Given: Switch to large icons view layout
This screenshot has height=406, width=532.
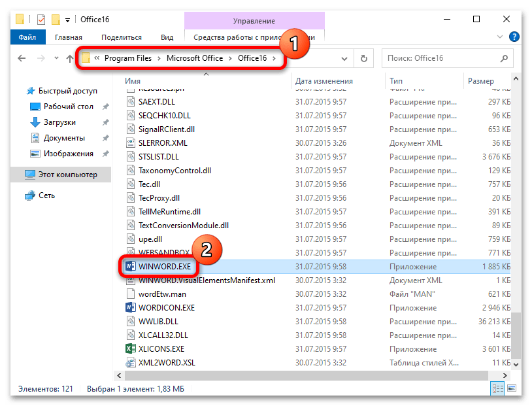Looking at the screenshot, I should pyautogui.click(x=512, y=388).
